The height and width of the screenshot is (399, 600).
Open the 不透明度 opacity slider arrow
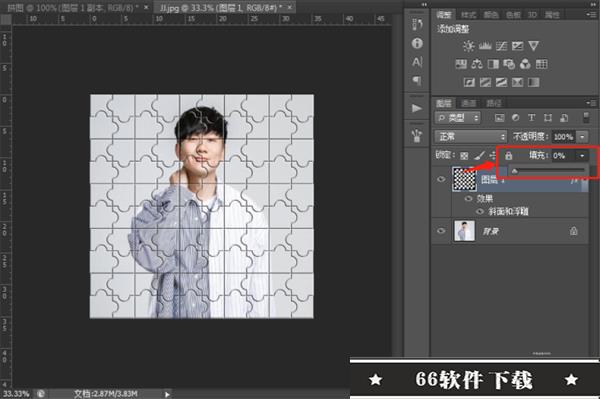tap(582, 137)
